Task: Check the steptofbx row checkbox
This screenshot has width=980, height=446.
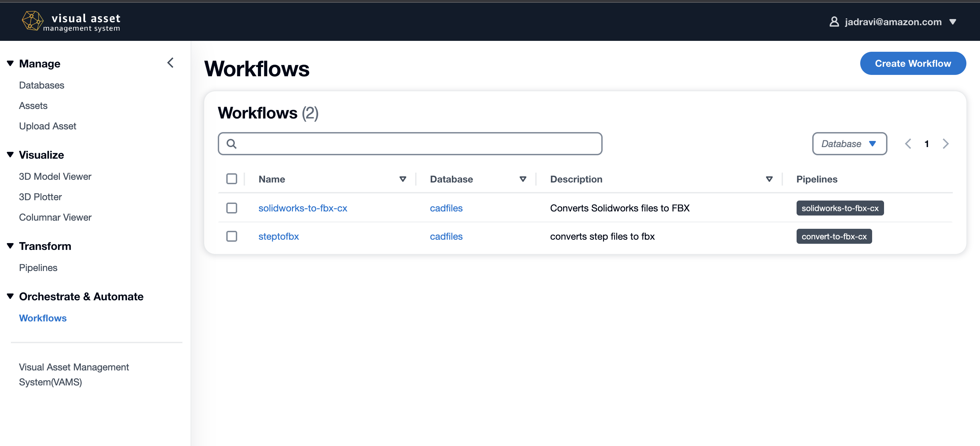Action: tap(231, 236)
